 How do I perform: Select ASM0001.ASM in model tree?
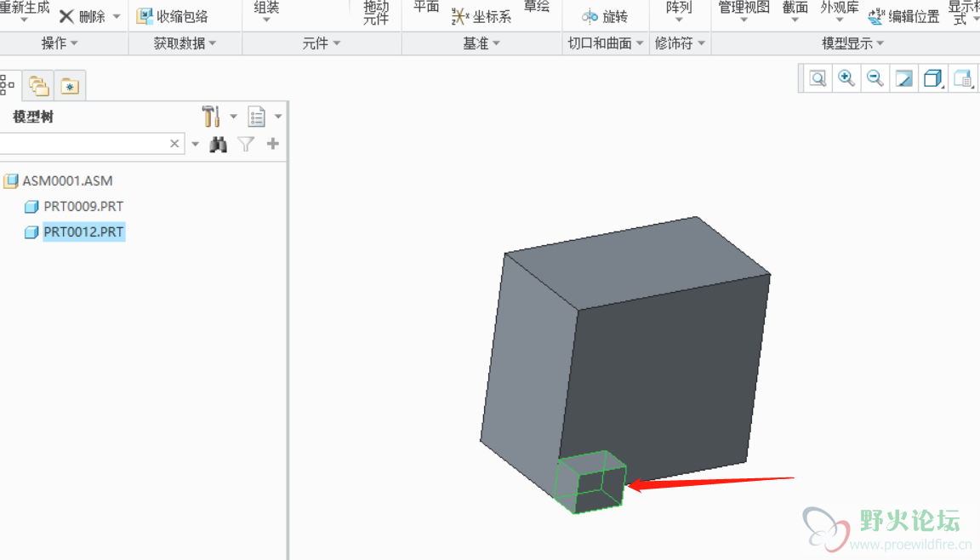tap(67, 180)
